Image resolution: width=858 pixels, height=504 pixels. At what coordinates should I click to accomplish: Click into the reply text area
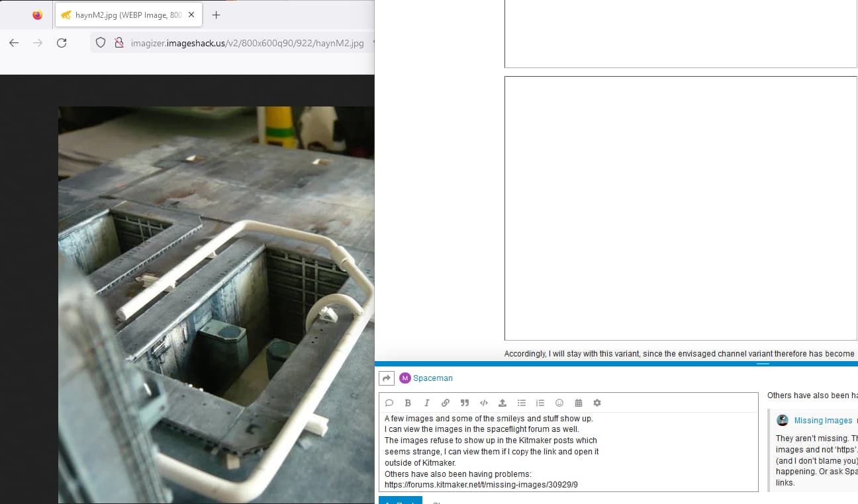click(568, 452)
